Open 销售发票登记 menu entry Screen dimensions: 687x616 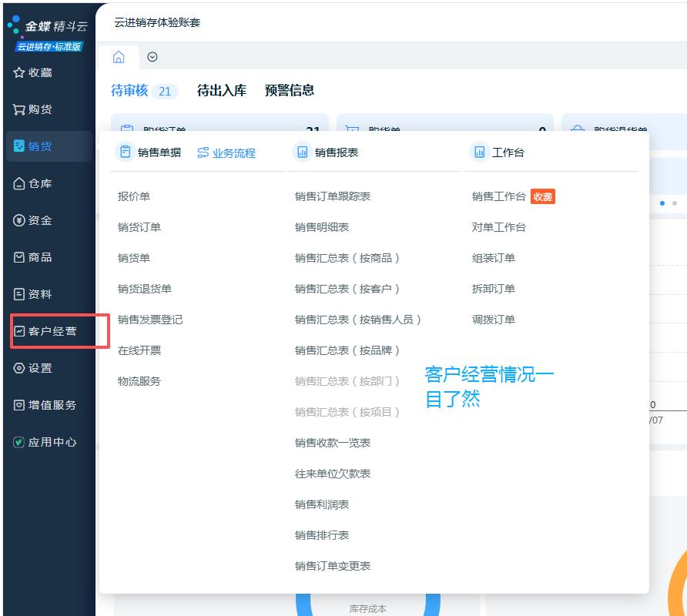tap(150, 320)
